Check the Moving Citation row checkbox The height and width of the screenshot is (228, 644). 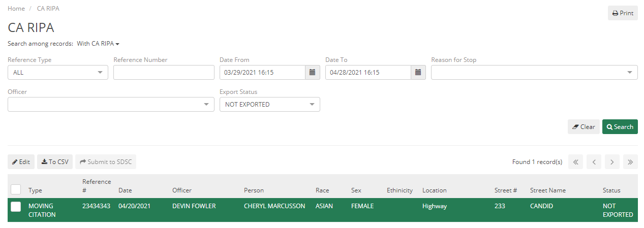[x=16, y=206]
